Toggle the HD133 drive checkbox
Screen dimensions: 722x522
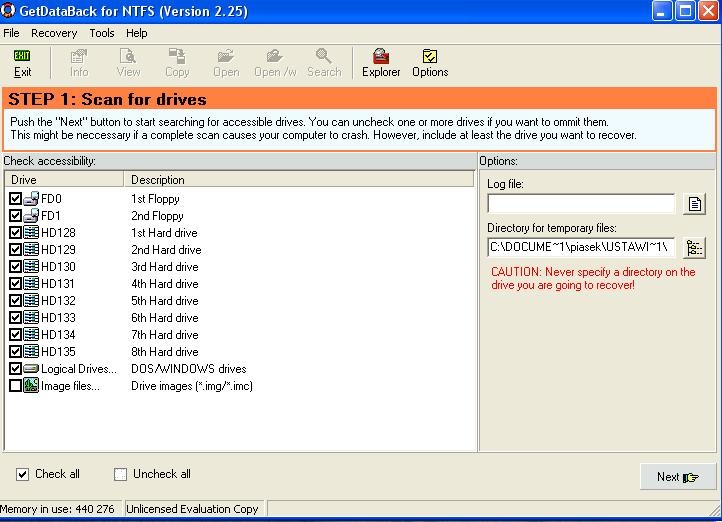[x=15, y=318]
